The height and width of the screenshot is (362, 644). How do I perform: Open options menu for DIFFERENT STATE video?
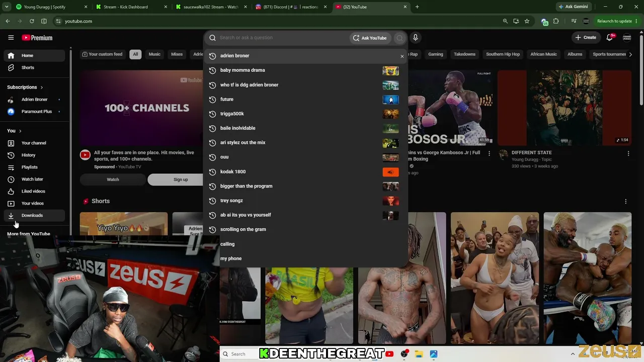(x=628, y=153)
